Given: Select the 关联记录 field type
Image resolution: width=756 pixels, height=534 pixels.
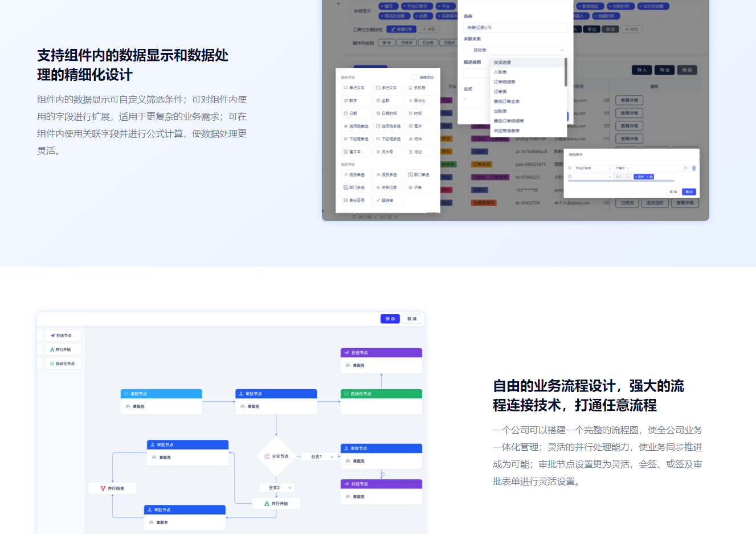Looking at the screenshot, I should pyautogui.click(x=389, y=187).
